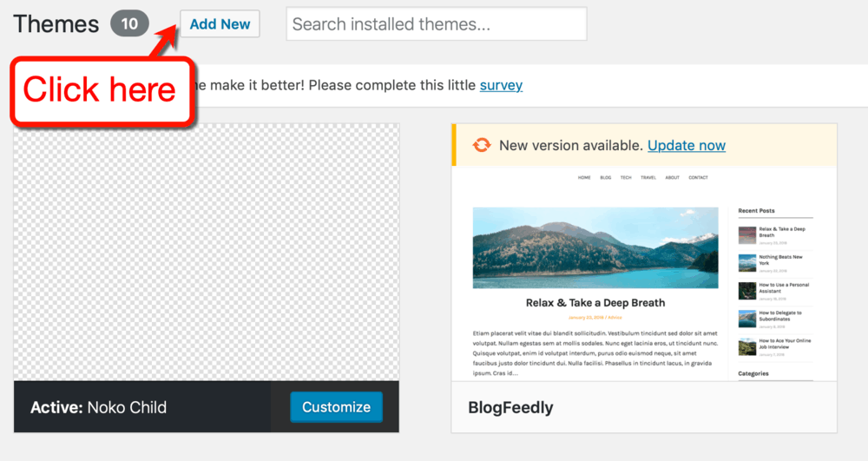
Task: Click the New version available notice text
Action: pos(571,146)
